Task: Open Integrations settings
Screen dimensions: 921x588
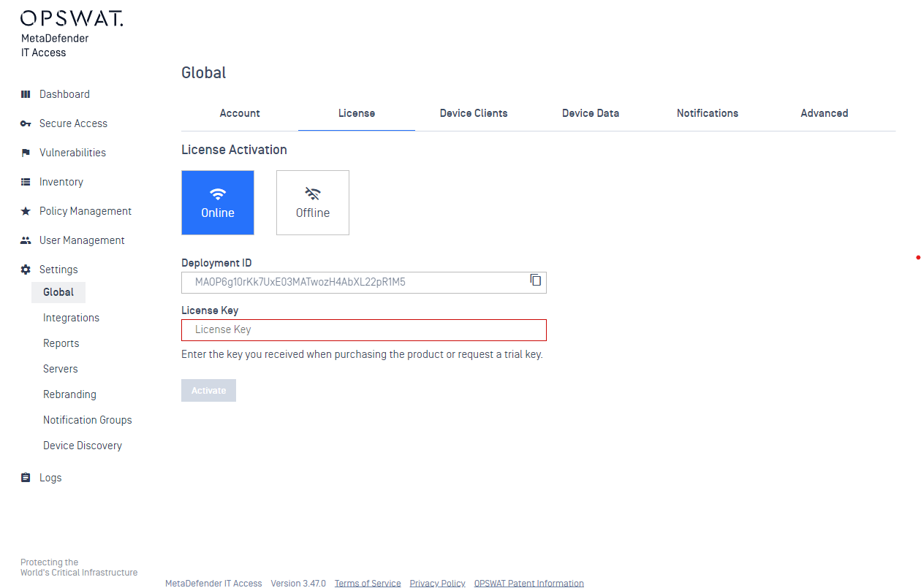Action: point(71,318)
